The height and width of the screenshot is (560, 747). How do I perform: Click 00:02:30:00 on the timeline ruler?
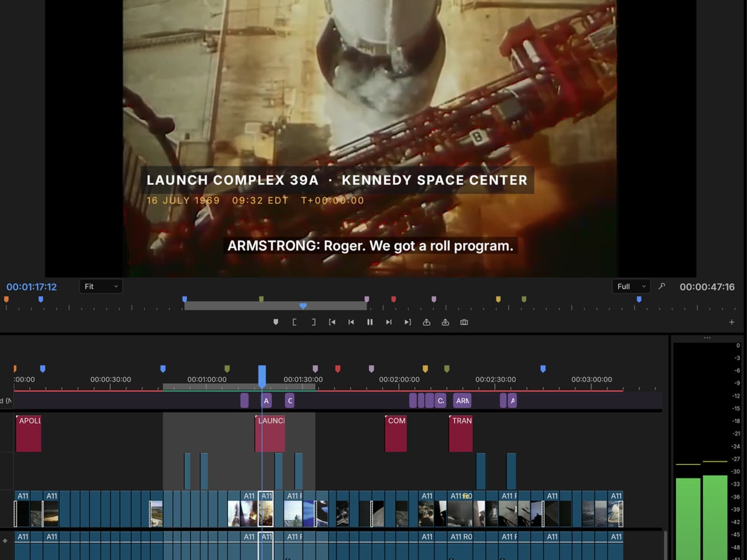pyautogui.click(x=495, y=379)
